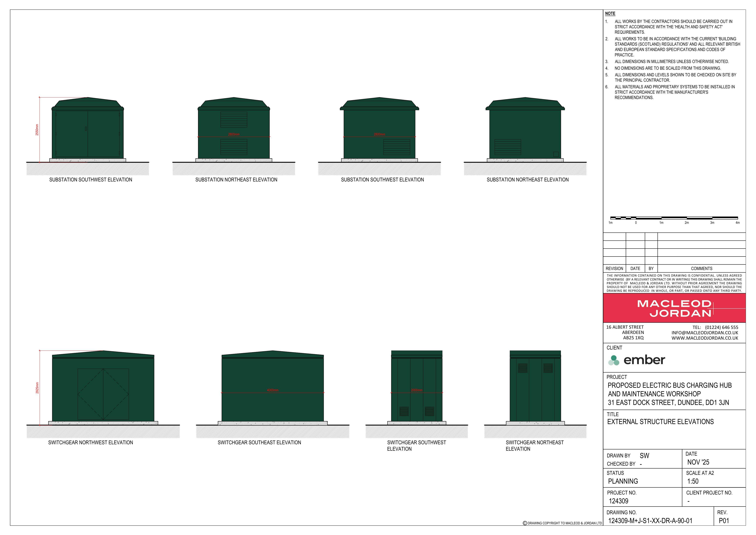756x535 pixels.
Task: Click the 16 Albert Street address line
Action: pyautogui.click(x=625, y=327)
